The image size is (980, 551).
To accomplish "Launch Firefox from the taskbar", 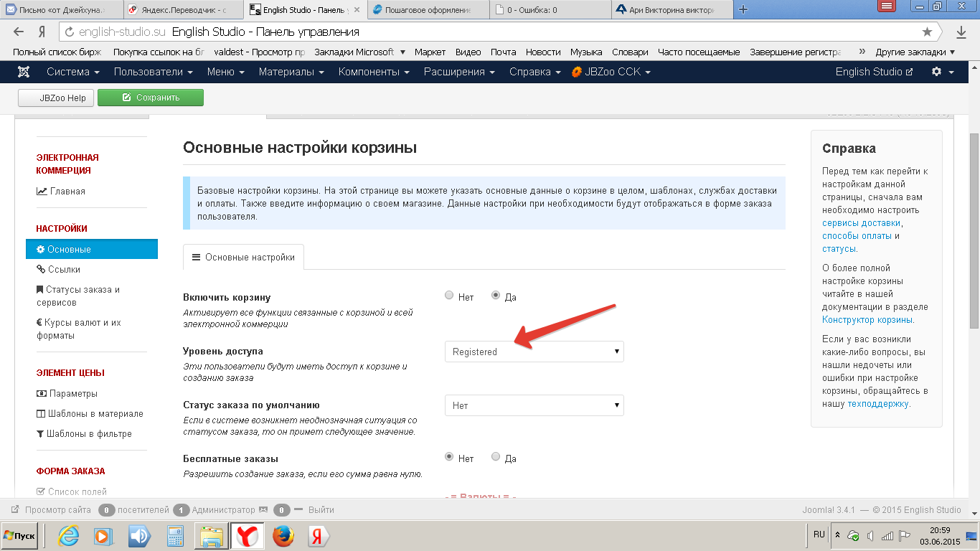I will (x=283, y=536).
